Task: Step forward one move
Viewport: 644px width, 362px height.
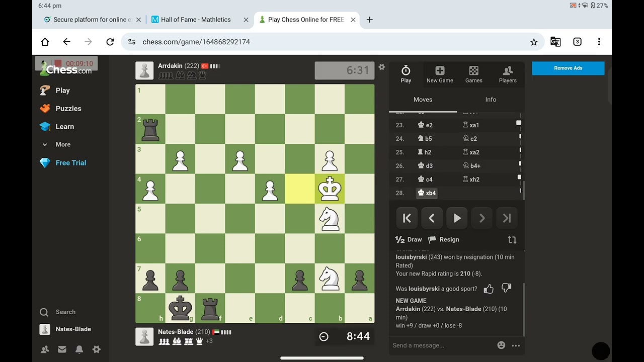Action: pos(482,218)
